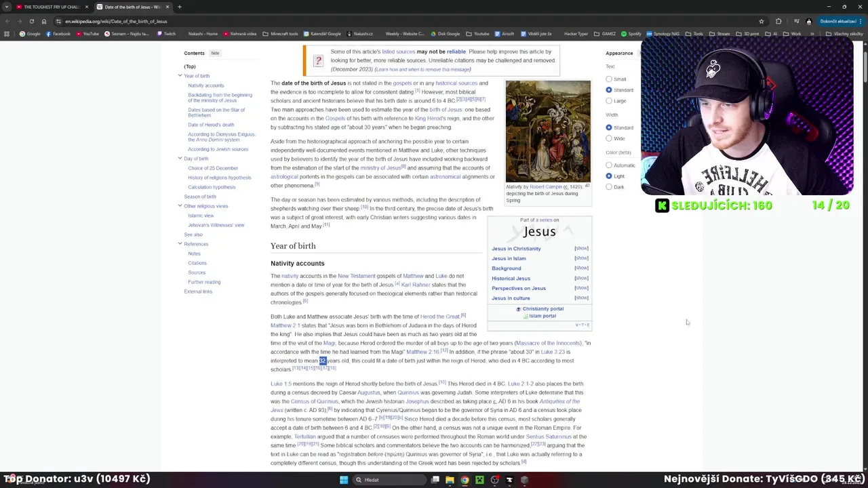Select Standard text size

click(609, 90)
